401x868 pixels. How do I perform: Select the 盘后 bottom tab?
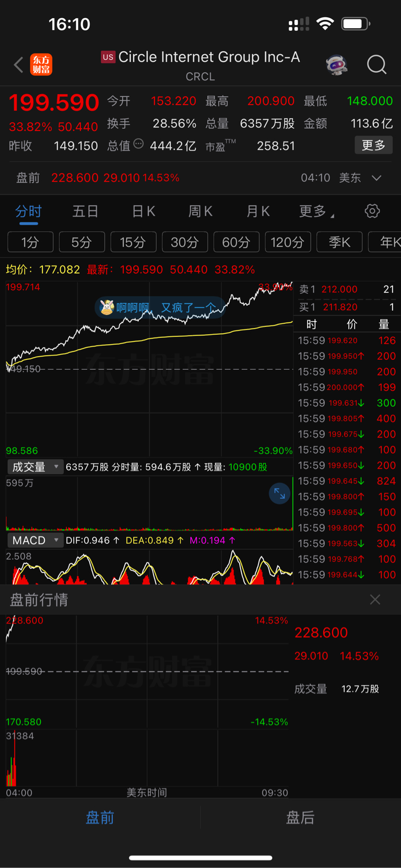[x=301, y=817]
